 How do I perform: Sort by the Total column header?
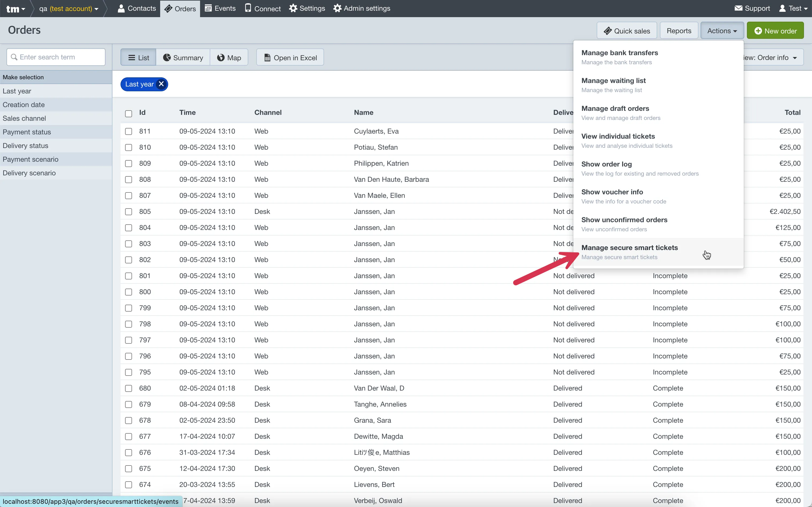792,113
